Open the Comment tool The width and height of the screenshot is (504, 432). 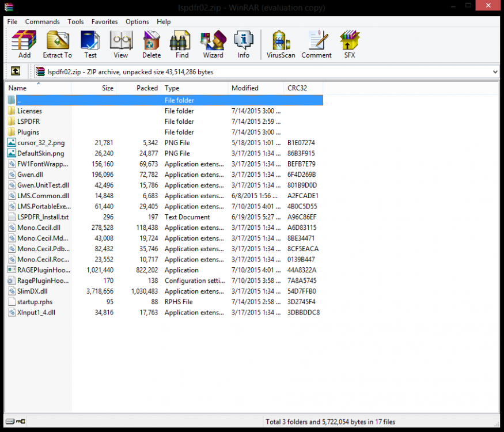(316, 44)
